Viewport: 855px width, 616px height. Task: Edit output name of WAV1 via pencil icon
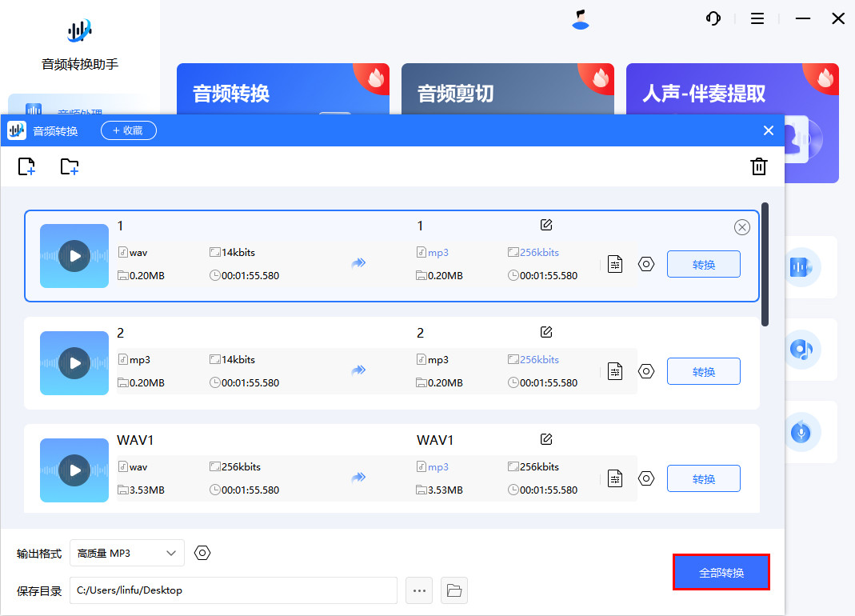click(x=545, y=438)
